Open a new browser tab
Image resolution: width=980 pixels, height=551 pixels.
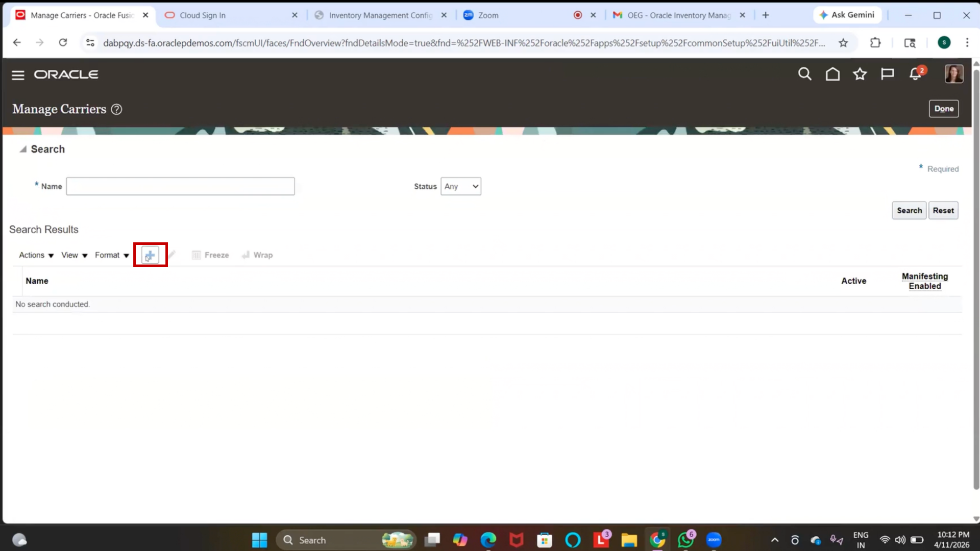click(765, 15)
